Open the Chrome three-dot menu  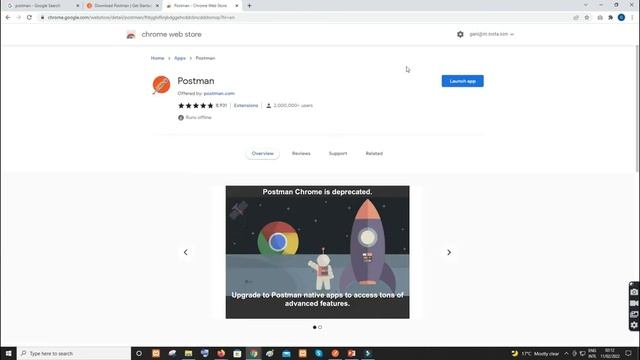point(632,18)
